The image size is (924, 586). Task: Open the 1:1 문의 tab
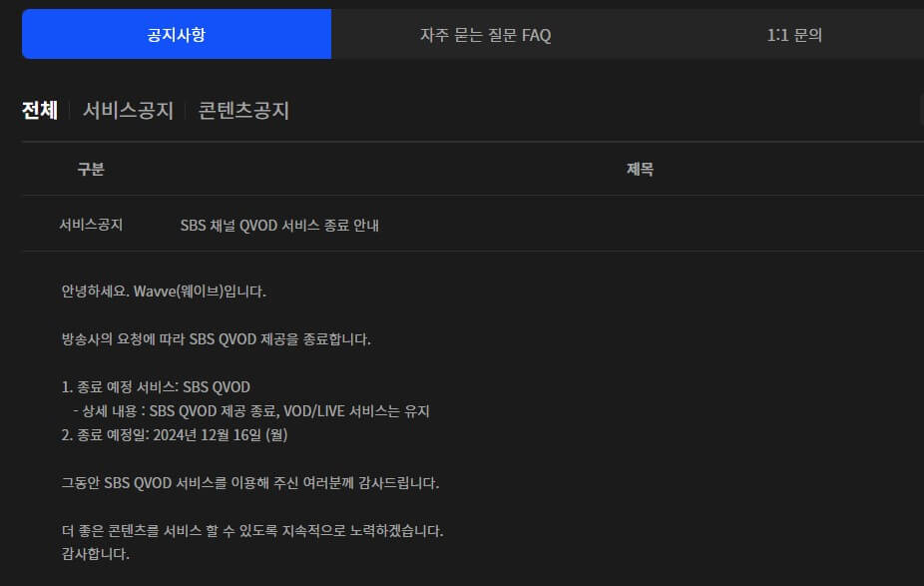pyautogui.click(x=794, y=34)
